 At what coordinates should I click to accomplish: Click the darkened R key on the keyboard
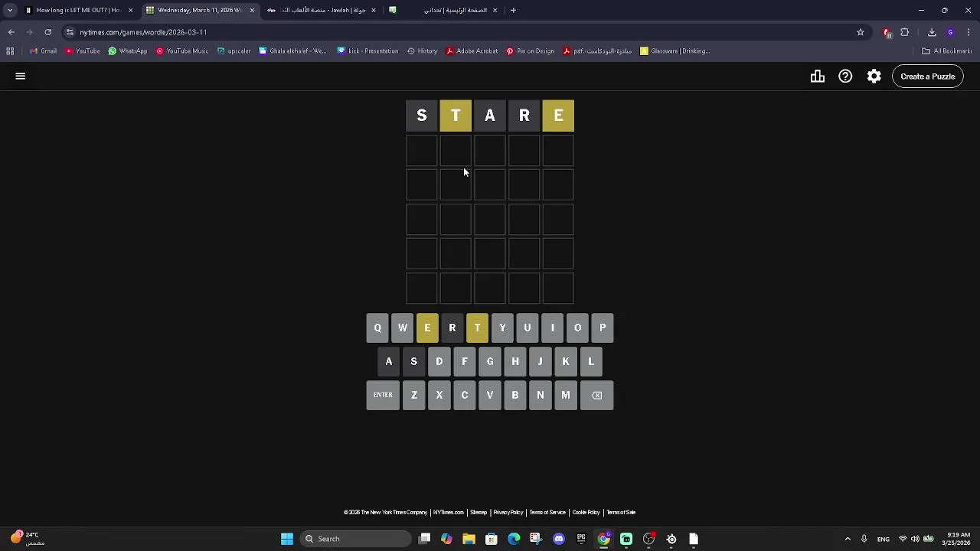tap(452, 328)
